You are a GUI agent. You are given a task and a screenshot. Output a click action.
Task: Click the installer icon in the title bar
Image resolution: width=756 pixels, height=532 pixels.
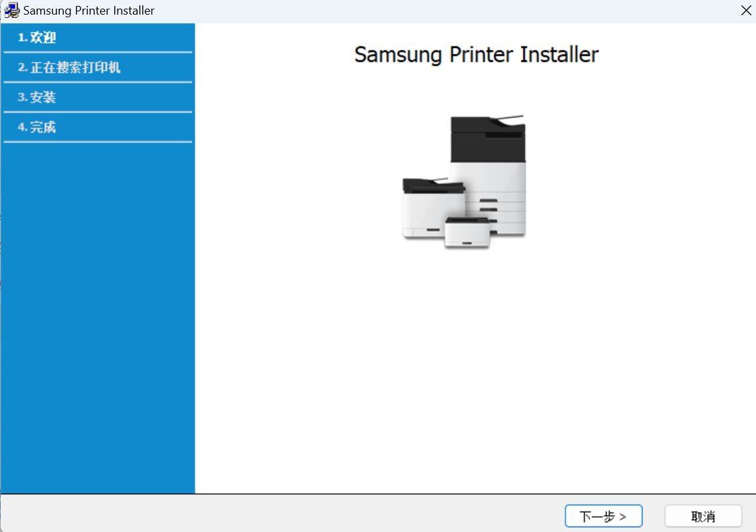(x=11, y=11)
